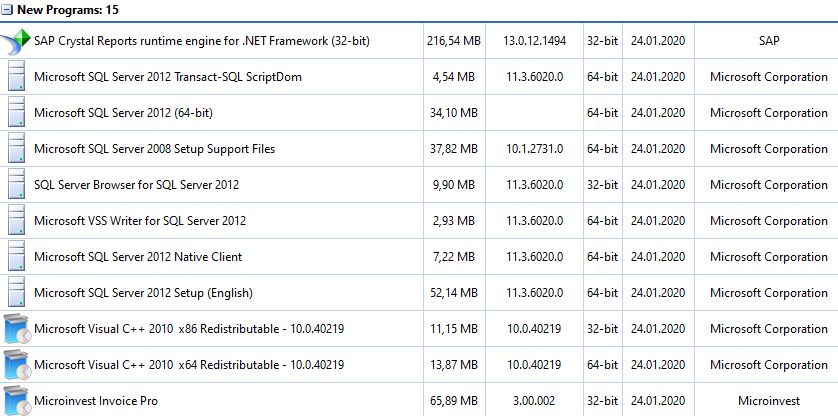Screen dimensions: 838x416
Task: Select SAP Crystal Reports runtime engine entry
Action: coord(202,41)
